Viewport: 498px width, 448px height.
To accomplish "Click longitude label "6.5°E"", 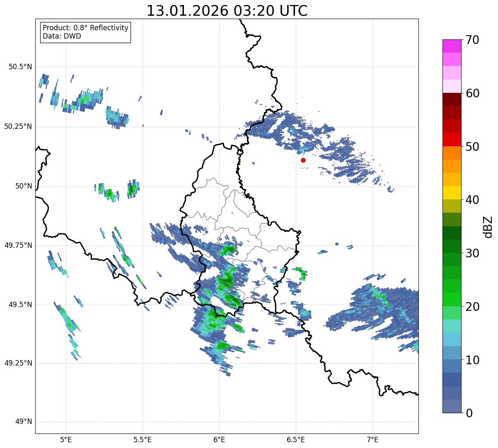I will click(x=296, y=440).
